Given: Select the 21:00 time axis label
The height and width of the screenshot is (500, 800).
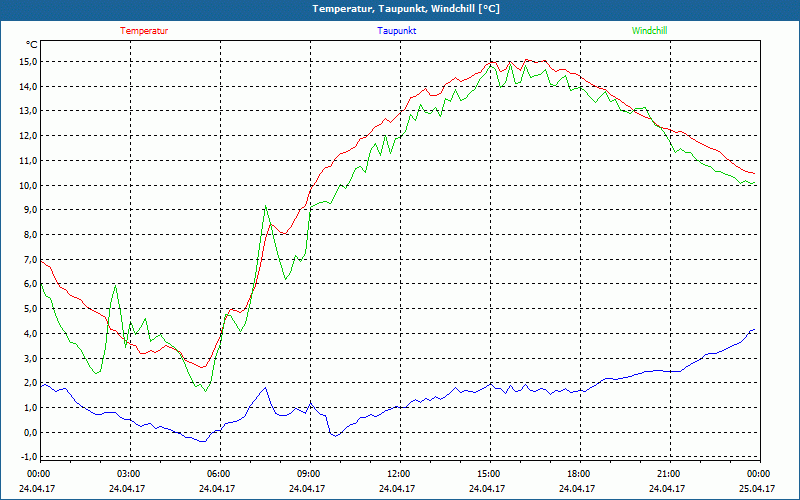Looking at the screenshot, I should click(667, 474).
